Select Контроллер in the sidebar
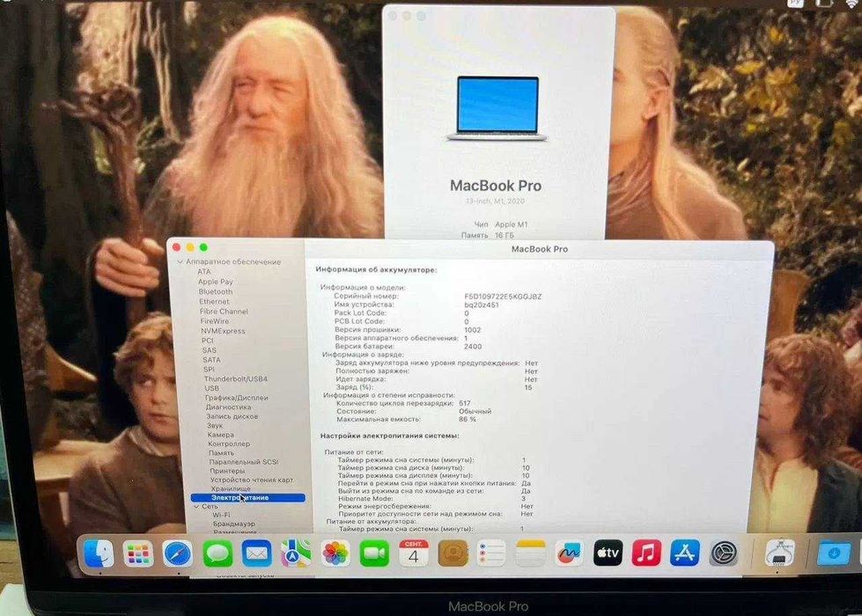The image size is (862, 616). click(229, 444)
